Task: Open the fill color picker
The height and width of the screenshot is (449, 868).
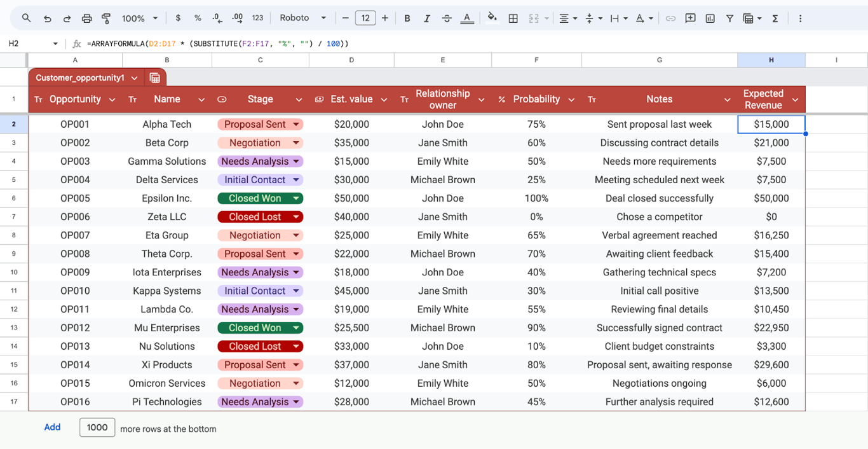Action: pyautogui.click(x=492, y=18)
